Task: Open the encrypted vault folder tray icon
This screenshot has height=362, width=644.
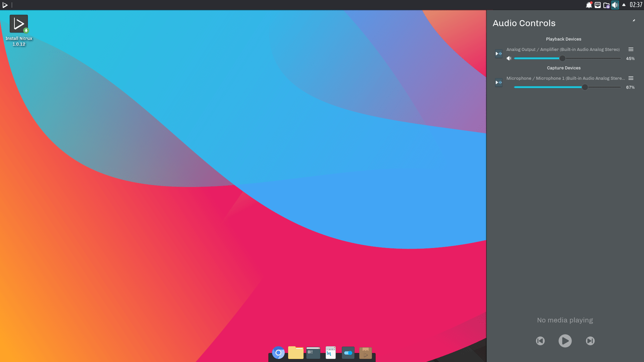Action: (606, 5)
